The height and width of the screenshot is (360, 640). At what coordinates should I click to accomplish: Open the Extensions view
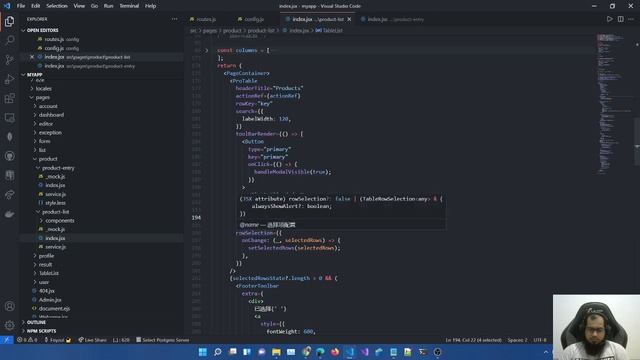click(x=9, y=98)
